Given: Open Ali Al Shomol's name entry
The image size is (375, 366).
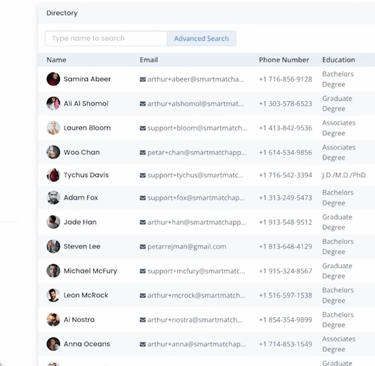Looking at the screenshot, I should pos(86,103).
